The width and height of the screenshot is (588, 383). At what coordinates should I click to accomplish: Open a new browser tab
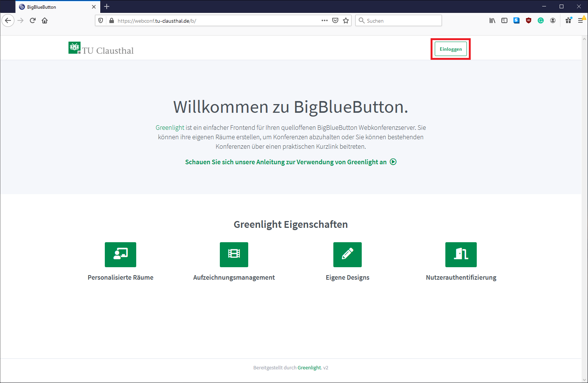[x=107, y=6]
